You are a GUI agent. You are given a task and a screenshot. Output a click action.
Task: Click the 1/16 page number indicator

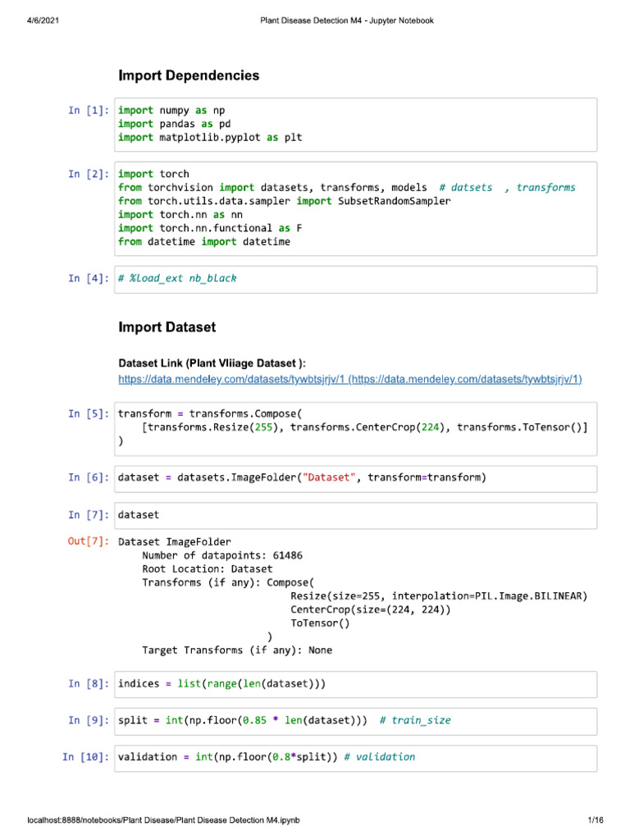coord(596,820)
